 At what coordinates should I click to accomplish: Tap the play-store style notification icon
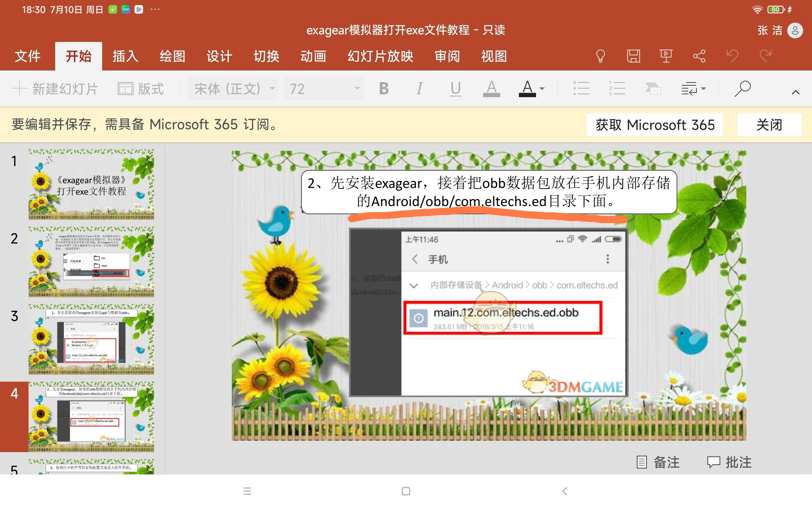coord(139,10)
